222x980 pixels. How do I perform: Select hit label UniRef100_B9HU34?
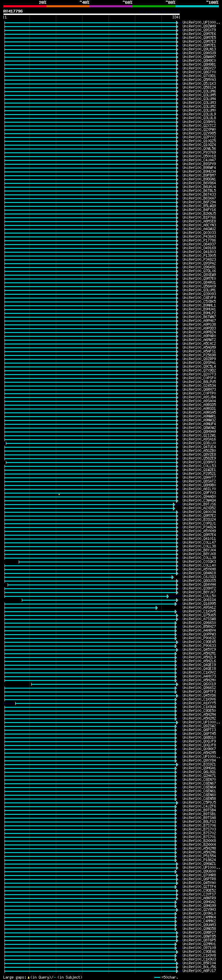point(199,171)
